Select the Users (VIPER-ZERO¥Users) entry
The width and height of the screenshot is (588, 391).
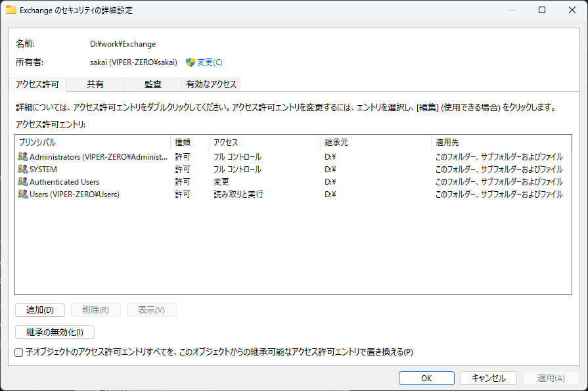click(x=293, y=195)
